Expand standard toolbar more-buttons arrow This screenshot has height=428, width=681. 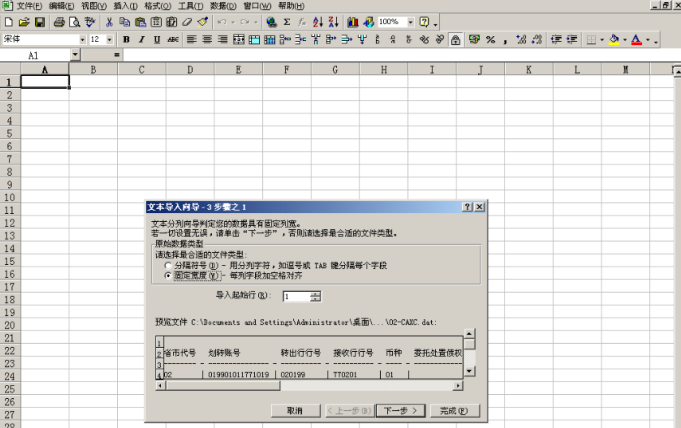coord(435,23)
